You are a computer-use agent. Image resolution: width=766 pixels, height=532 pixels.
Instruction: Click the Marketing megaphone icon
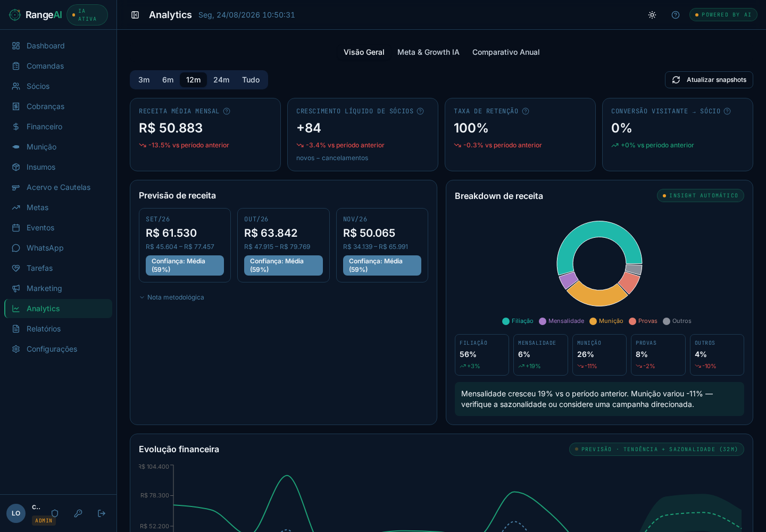coord(16,288)
